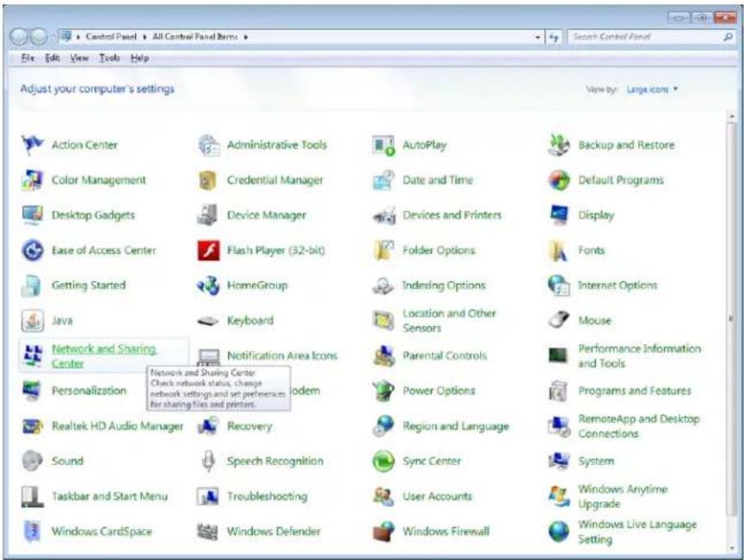Click the Windows Defender wall icon
Image resolution: width=744 pixels, height=560 pixels.
(x=207, y=532)
